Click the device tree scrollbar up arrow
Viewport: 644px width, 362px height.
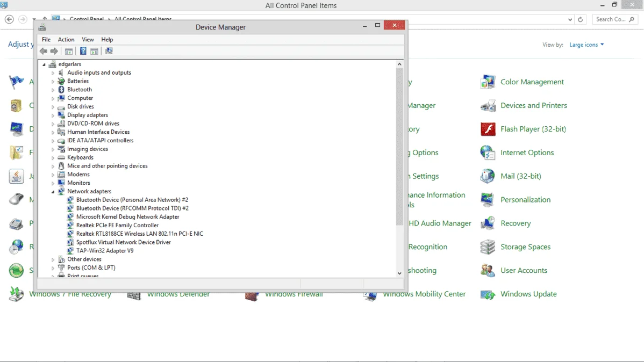tap(399, 64)
